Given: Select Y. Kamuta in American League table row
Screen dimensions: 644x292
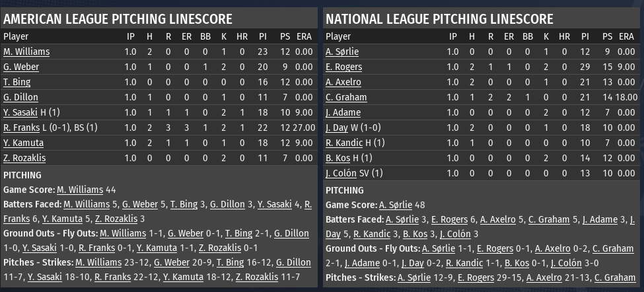Looking at the screenshot, I should pyautogui.click(x=24, y=143).
